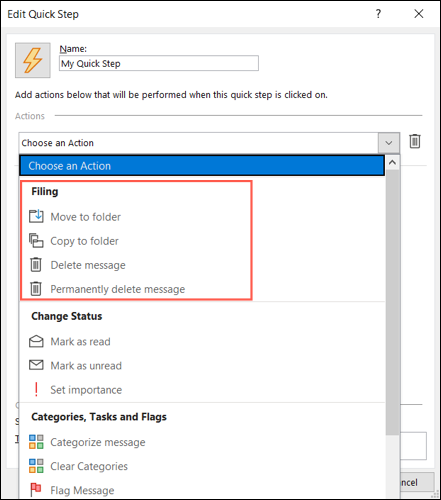This screenshot has height=500, width=441.
Task: Click the lightning bolt Quick Step icon
Action: pos(33,60)
